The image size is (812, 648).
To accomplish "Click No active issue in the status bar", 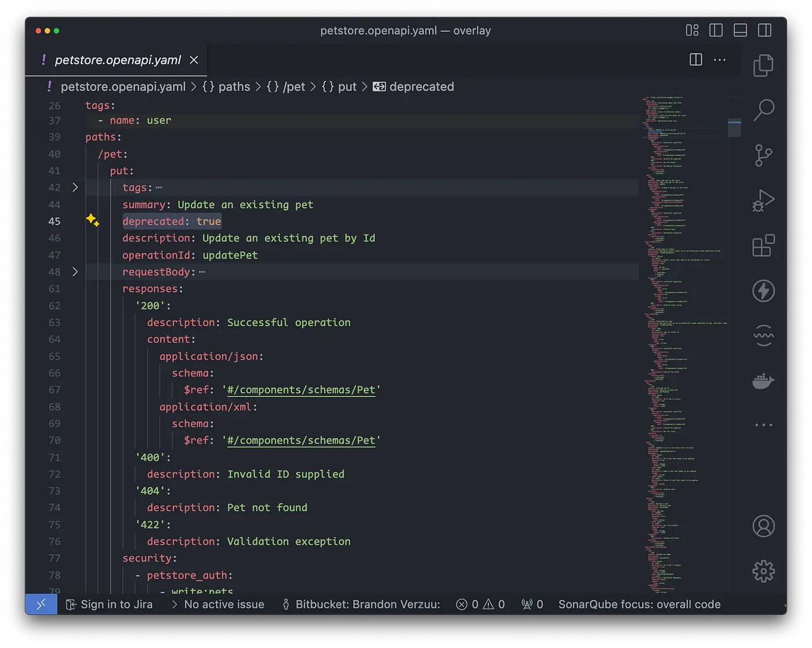I will [224, 604].
